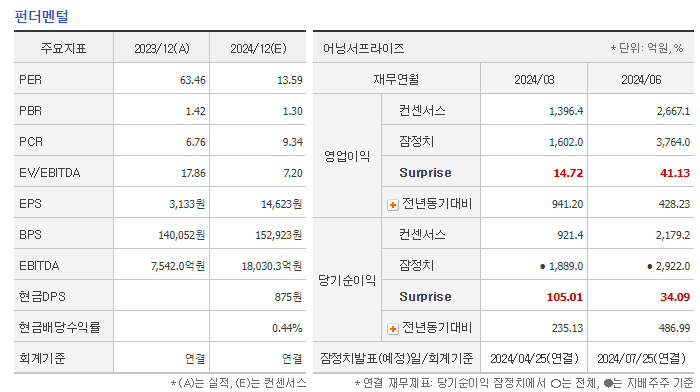Click the 현금DPS row label

[x=42, y=296]
